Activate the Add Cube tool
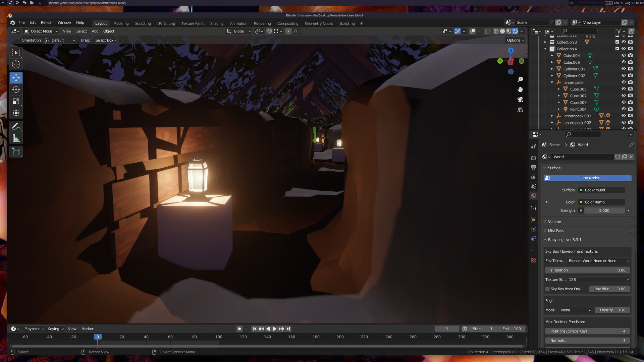The width and height of the screenshot is (644, 362). coord(16,152)
